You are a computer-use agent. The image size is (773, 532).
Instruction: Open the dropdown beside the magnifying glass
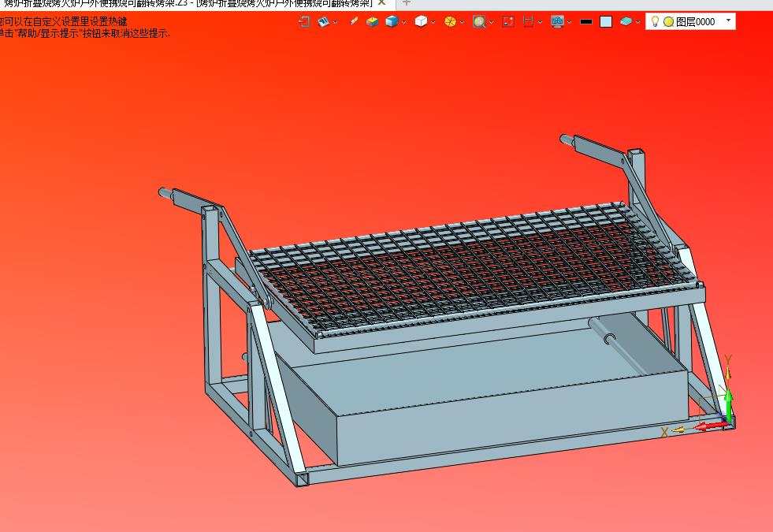tap(491, 22)
